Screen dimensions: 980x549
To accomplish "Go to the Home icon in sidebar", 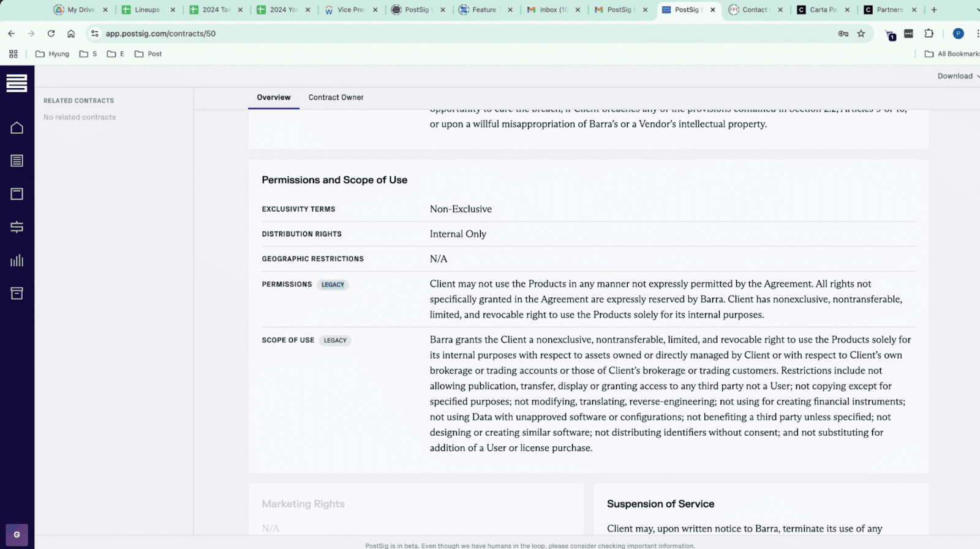I will click(x=17, y=127).
